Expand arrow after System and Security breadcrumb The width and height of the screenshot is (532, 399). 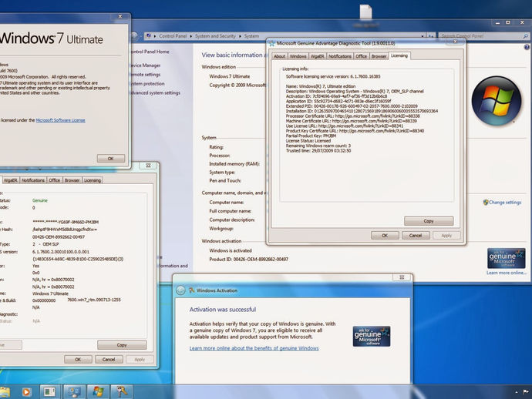point(240,36)
